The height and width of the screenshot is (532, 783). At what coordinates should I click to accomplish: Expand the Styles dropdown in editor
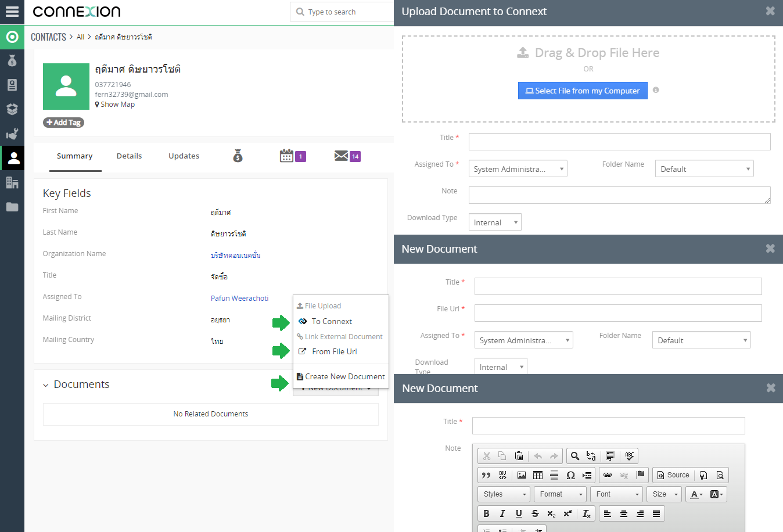coord(504,494)
